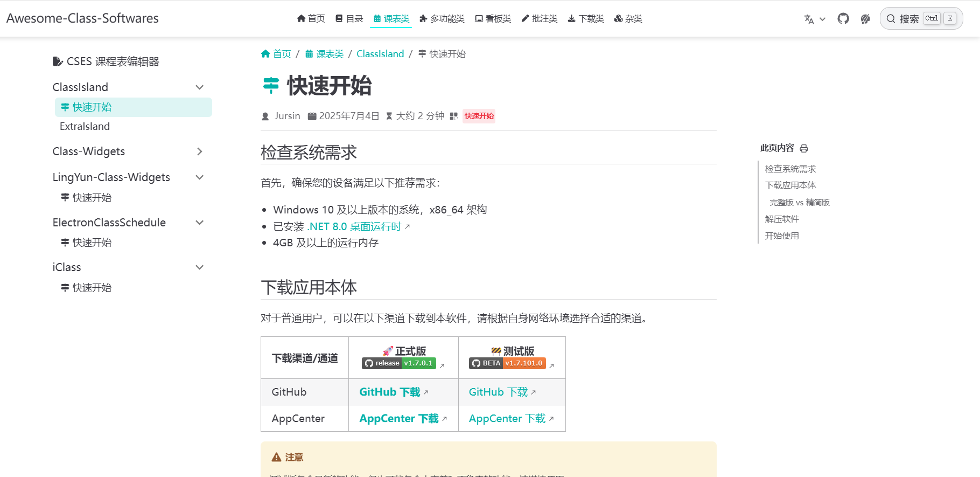Open 快速开始 under LingYun-Class-Widgets

(86, 198)
